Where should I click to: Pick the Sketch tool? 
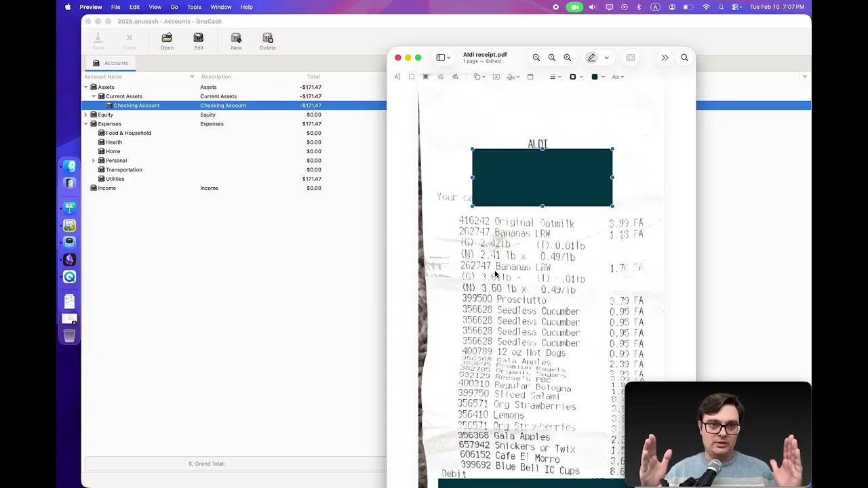[441, 77]
